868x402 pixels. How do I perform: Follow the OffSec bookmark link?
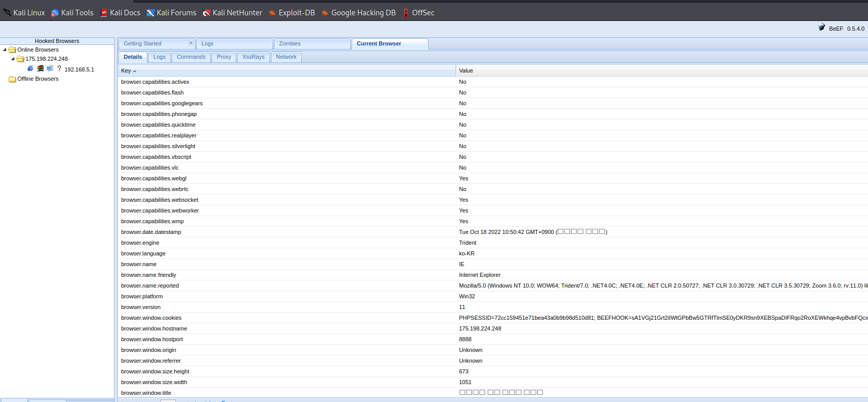pos(418,13)
